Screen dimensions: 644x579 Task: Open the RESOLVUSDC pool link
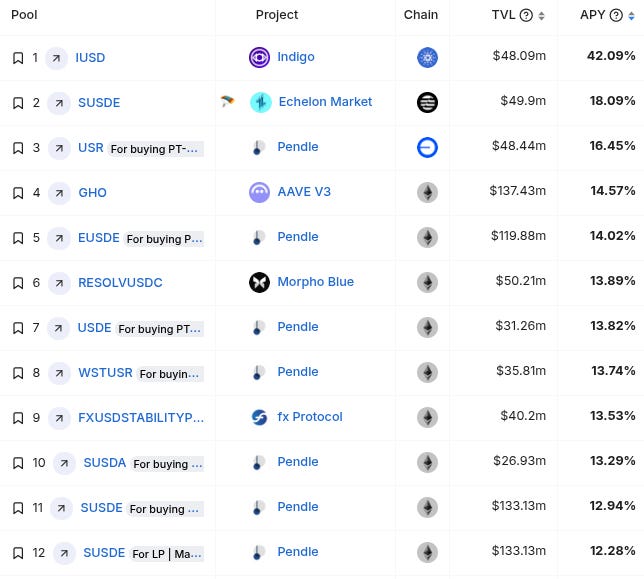pyautogui.click(x=120, y=283)
